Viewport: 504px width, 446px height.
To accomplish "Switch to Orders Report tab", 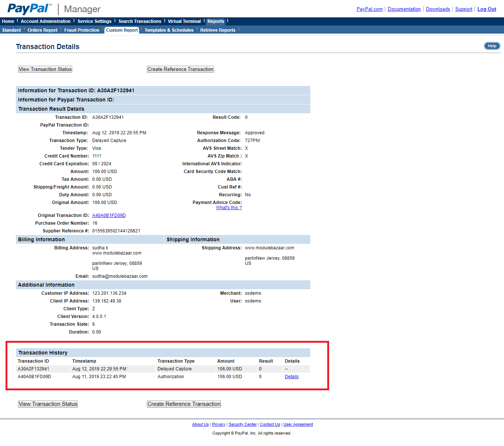I will click(x=42, y=30).
